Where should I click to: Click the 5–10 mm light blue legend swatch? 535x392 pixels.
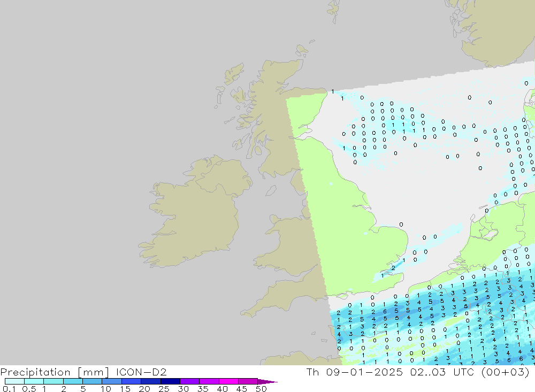[93, 381]
